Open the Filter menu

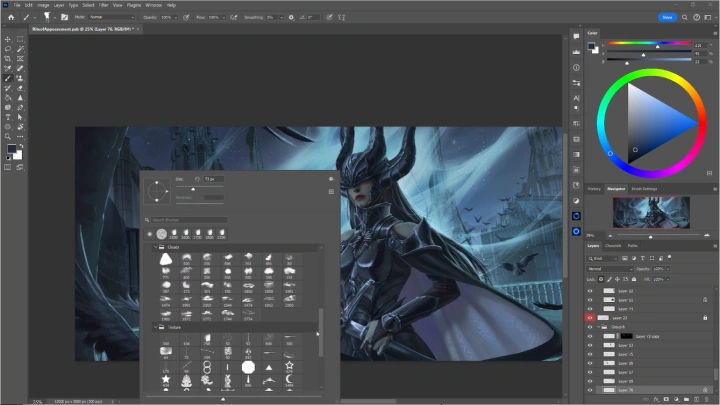103,5
